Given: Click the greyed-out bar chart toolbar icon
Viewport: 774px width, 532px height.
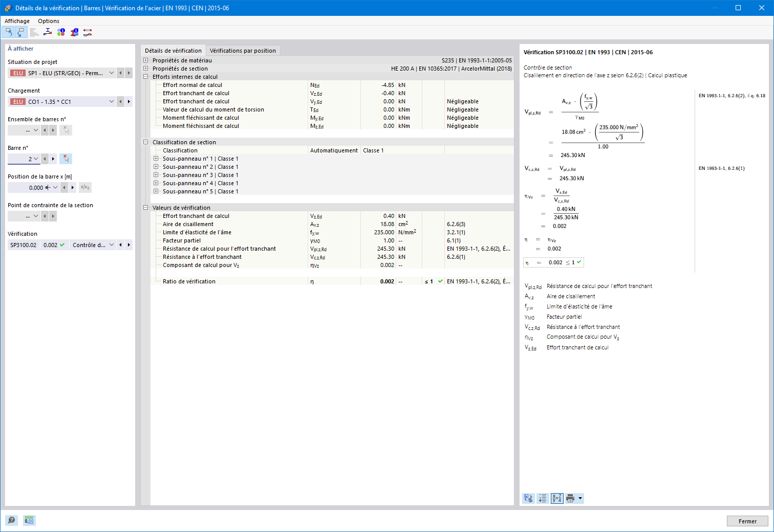Looking at the screenshot, I should point(34,32).
